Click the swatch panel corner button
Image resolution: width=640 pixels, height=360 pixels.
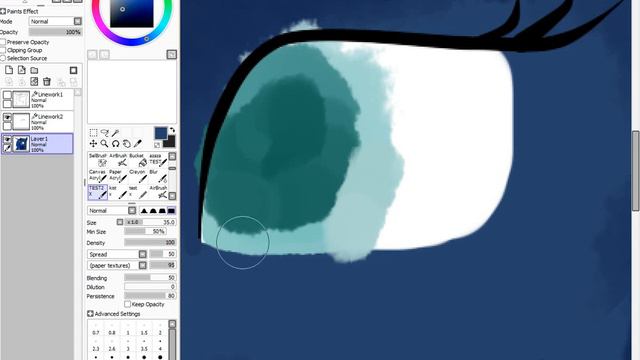[172, 54]
